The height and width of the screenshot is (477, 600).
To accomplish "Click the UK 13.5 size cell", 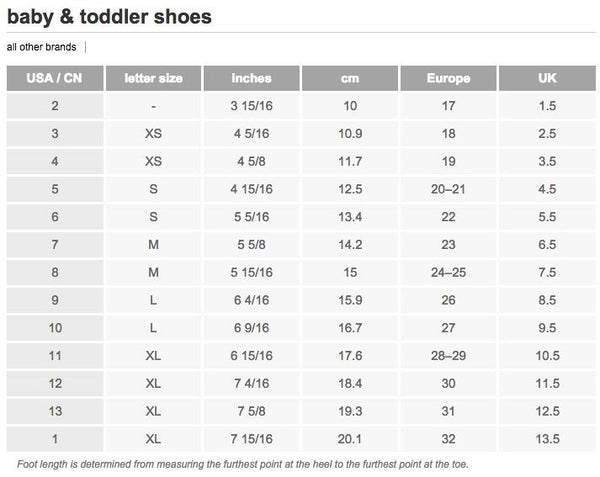I will point(547,438).
